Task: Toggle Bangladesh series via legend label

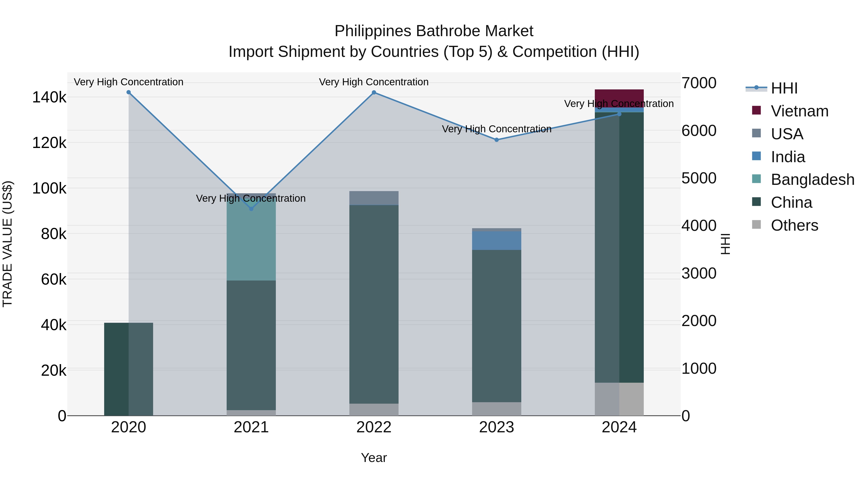Action: pyautogui.click(x=813, y=180)
